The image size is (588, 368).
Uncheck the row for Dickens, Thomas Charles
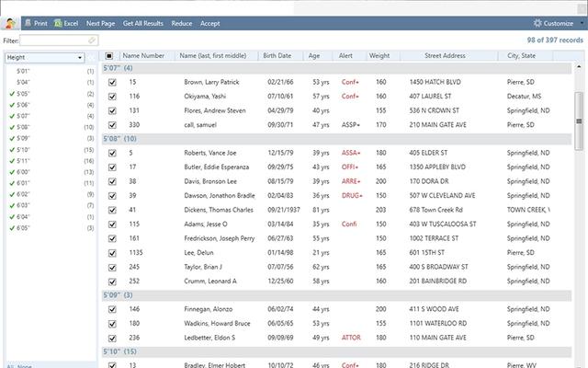coord(112,209)
